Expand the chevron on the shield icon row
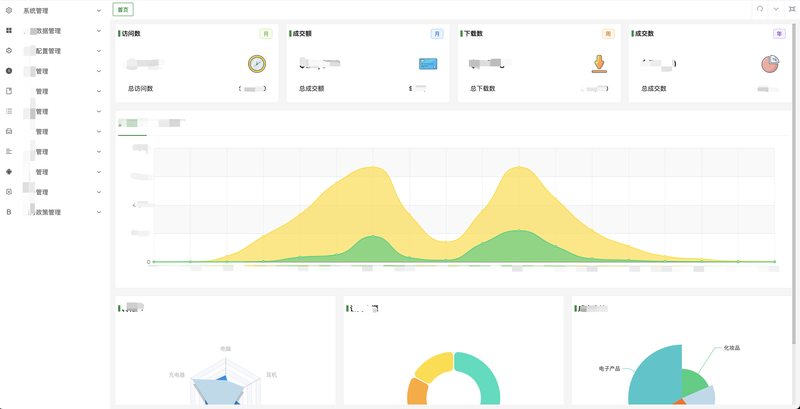The image size is (800, 409). 99,192
